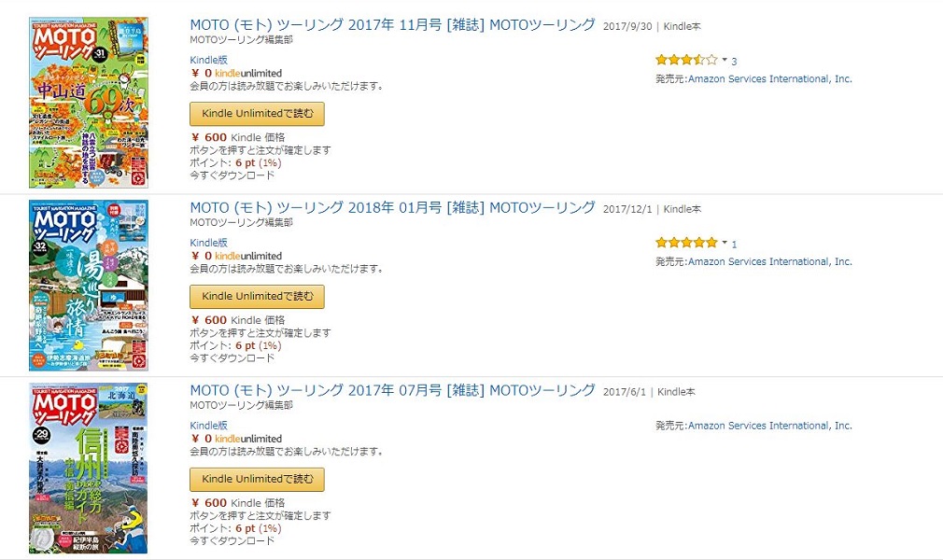Click the 3.5-star rating icon for 11月号
The image size is (943, 560).
[x=687, y=60]
